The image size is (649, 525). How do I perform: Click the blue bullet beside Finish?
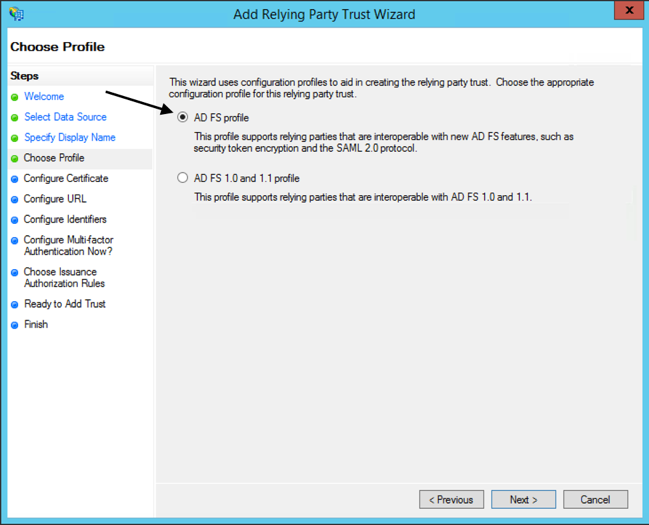15,325
